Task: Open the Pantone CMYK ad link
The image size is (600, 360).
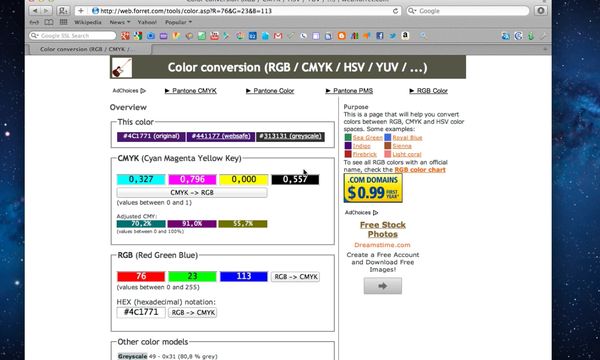Action: 191,91
